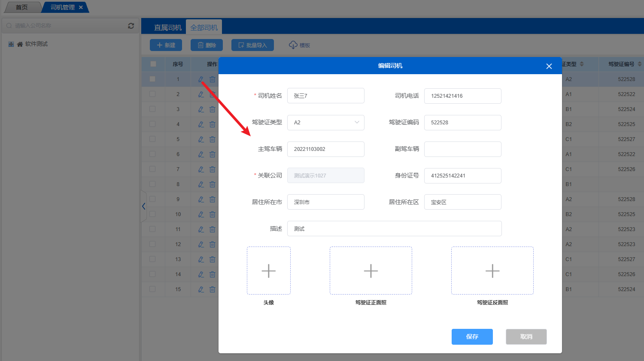This screenshot has height=361, width=644.
Task: Click the 取消 button
Action: tap(526, 337)
